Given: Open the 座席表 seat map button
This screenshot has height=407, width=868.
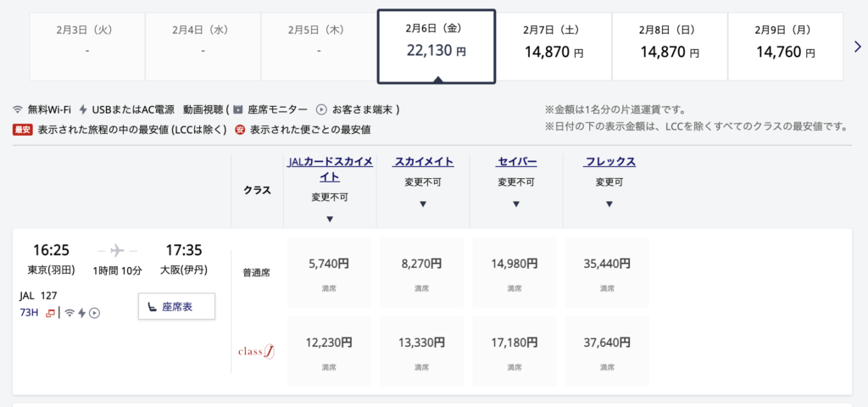Looking at the screenshot, I should (176, 306).
